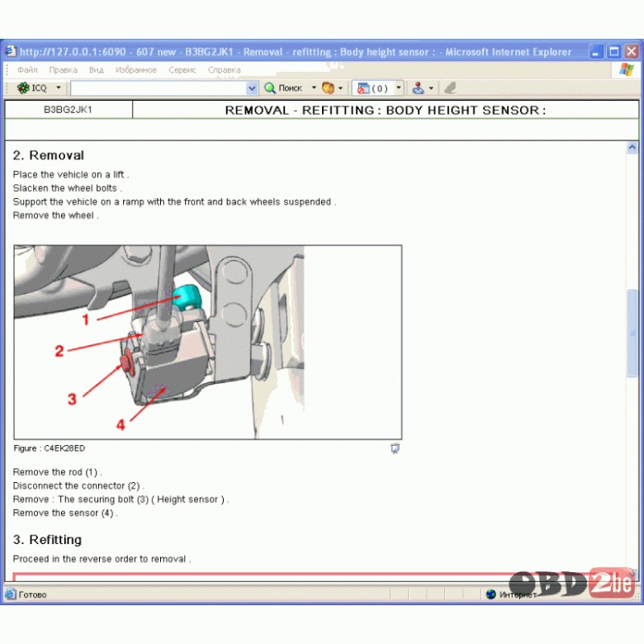Click the Готово status bar text
The width and height of the screenshot is (644, 644).
32,594
